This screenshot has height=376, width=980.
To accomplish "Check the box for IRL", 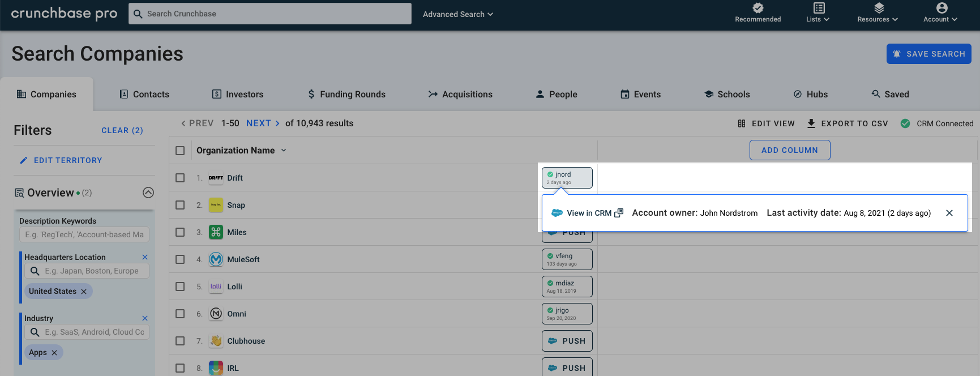I will click(x=180, y=368).
